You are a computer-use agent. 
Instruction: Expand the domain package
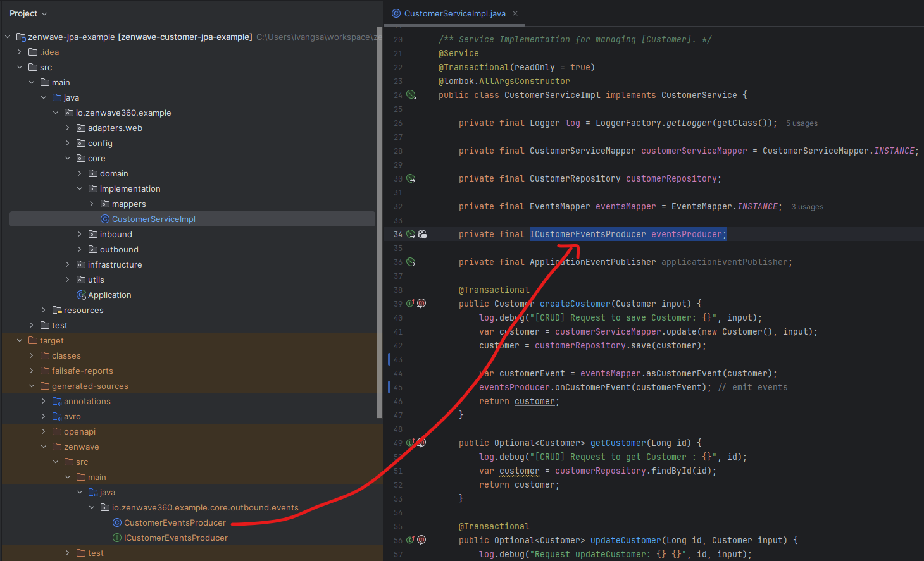80,173
